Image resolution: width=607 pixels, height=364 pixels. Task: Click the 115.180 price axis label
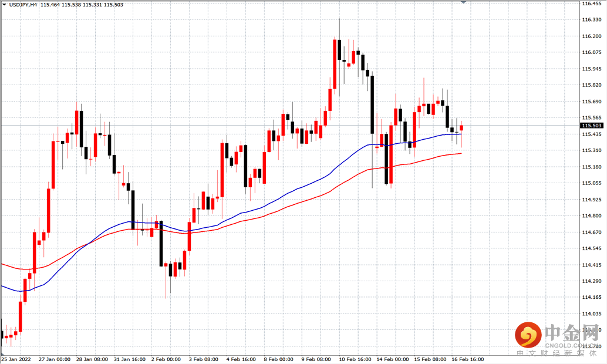point(592,167)
